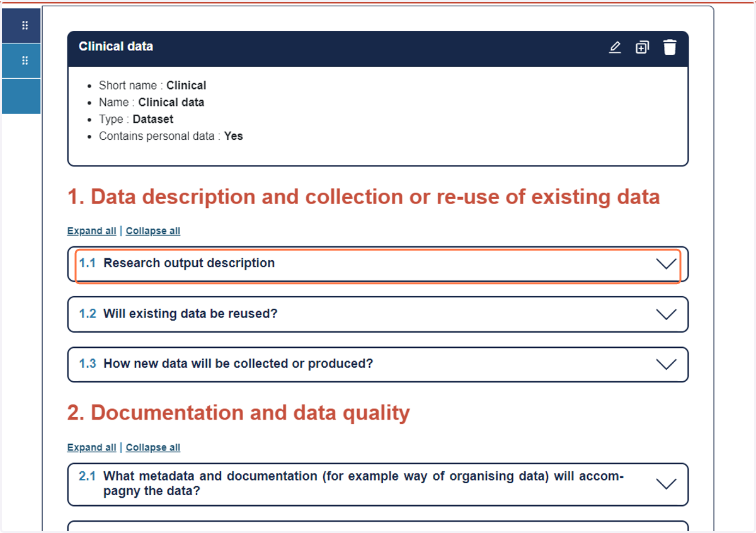The image size is (756, 533).
Task: Expand all questions in section 2
Action: tap(92, 447)
